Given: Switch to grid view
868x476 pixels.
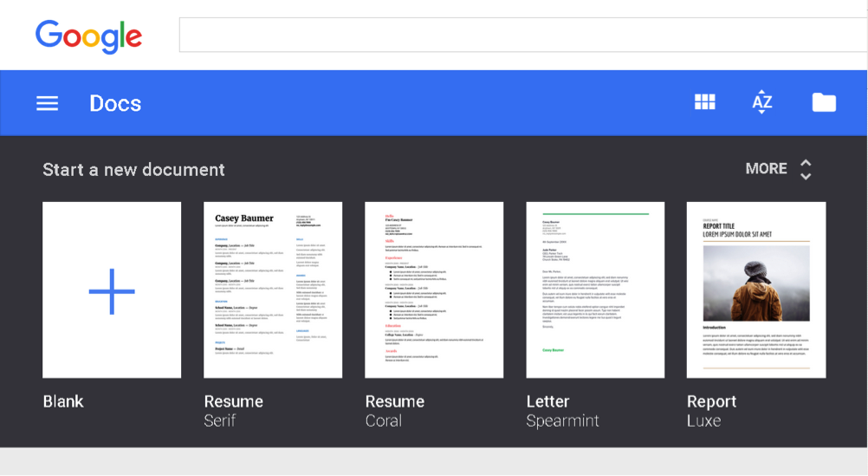Looking at the screenshot, I should [x=705, y=102].
